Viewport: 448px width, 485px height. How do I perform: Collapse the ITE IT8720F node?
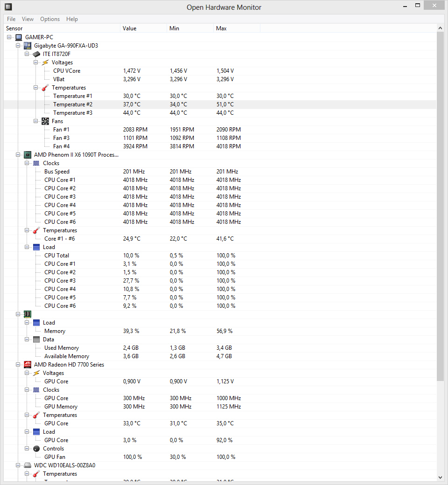pos(27,54)
